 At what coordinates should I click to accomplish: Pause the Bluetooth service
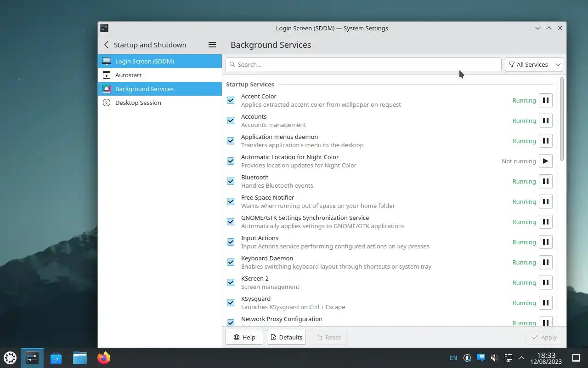[545, 181]
